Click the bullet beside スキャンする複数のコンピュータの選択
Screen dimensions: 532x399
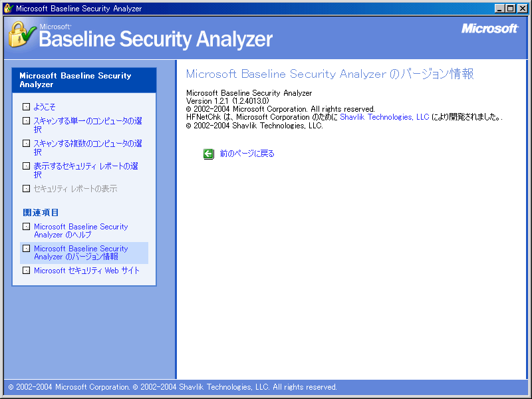point(26,144)
